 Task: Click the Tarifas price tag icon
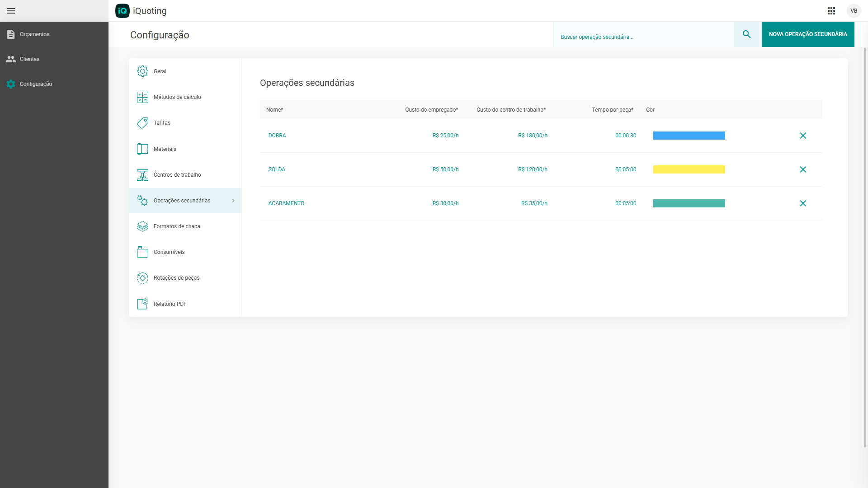pos(142,123)
